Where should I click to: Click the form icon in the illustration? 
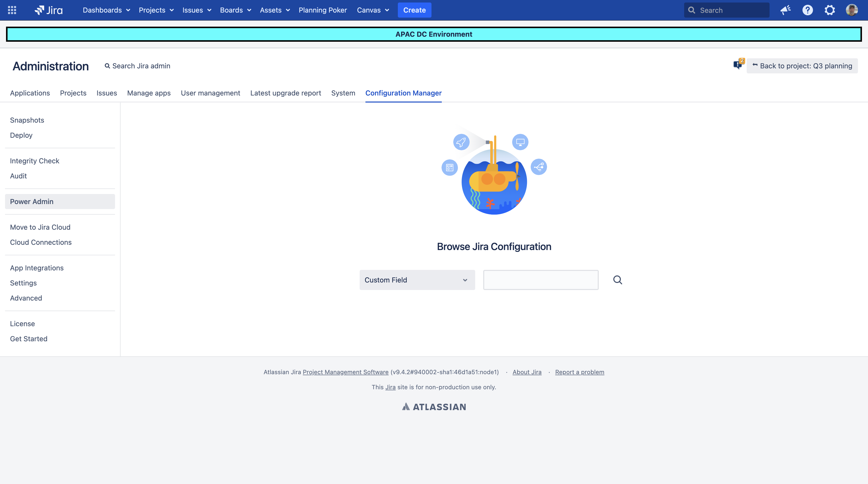[x=450, y=168]
